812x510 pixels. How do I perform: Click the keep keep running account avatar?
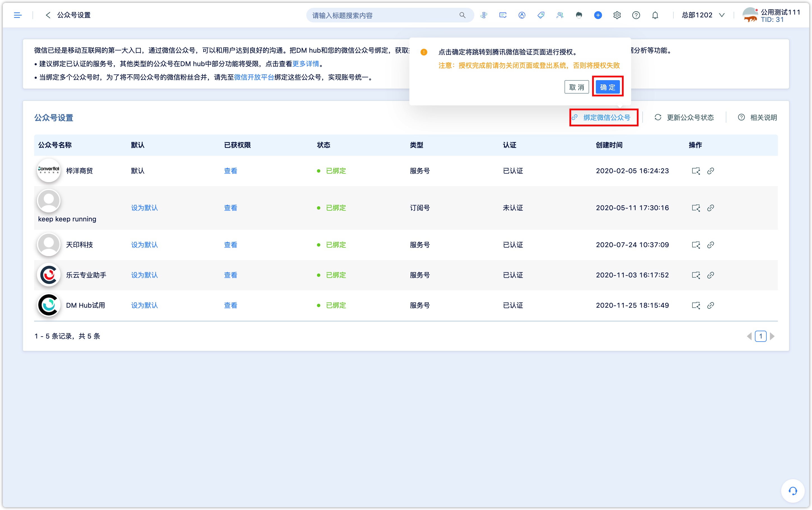(x=48, y=201)
